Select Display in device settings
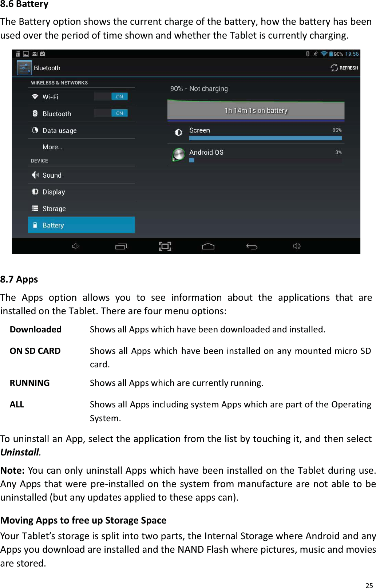376x588 pixels. [x=82, y=192]
